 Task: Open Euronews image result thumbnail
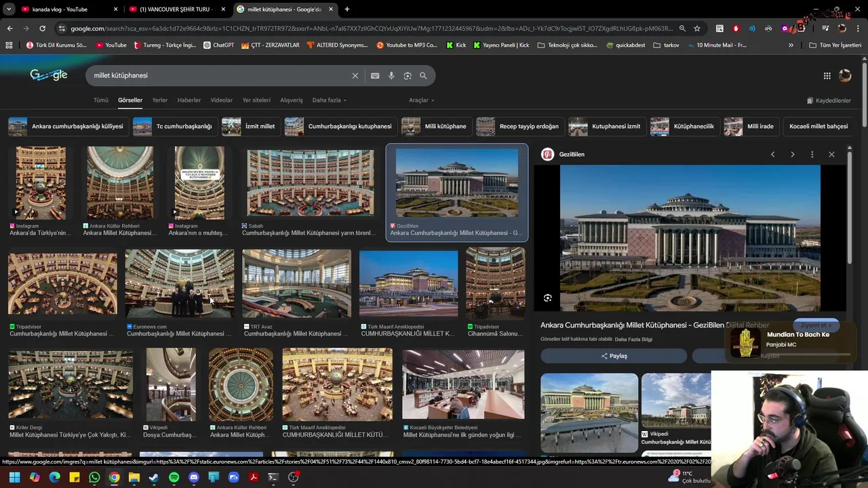180,283
